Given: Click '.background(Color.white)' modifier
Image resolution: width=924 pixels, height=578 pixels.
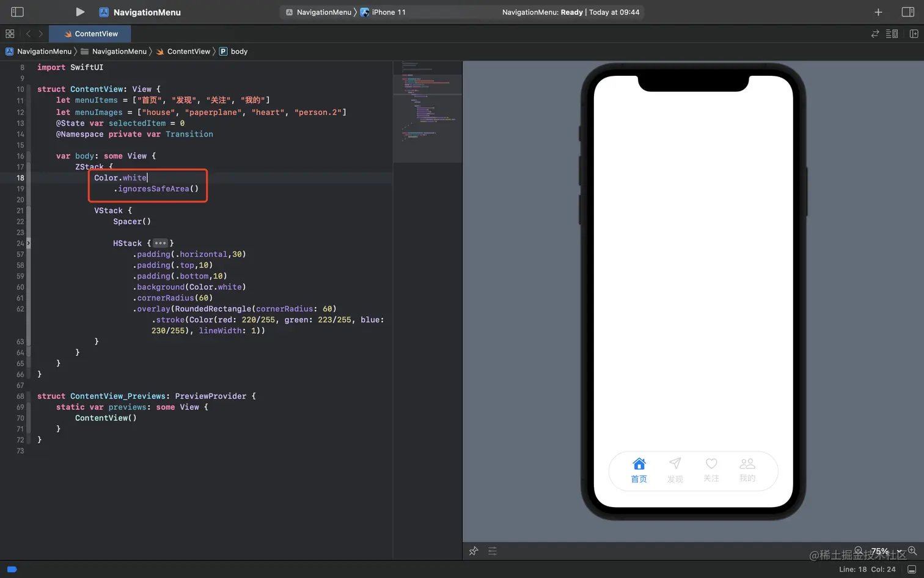Looking at the screenshot, I should coord(189,287).
